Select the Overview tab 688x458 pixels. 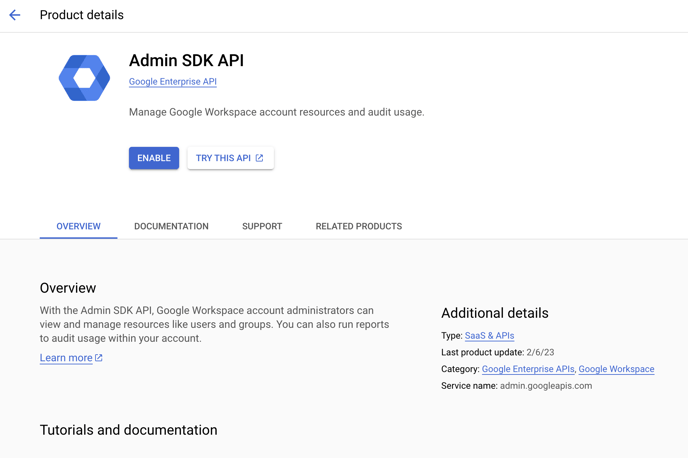pos(79,226)
